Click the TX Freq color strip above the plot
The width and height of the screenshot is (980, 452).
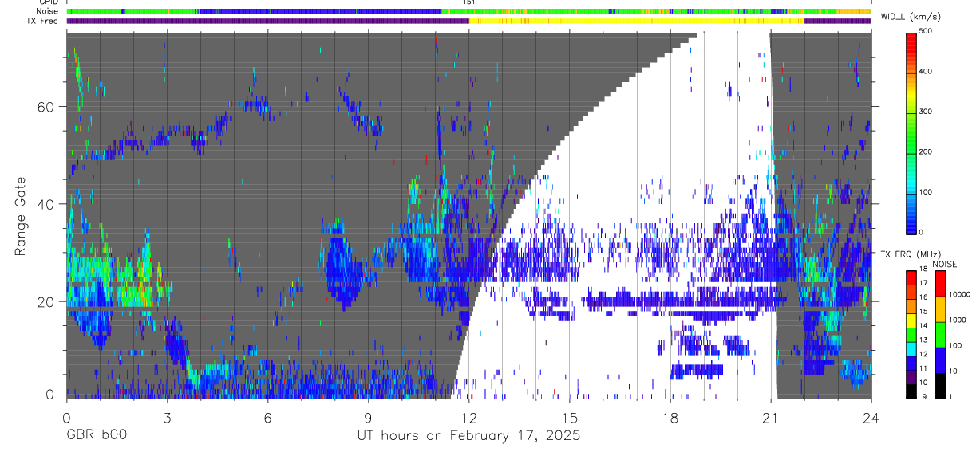469,21
